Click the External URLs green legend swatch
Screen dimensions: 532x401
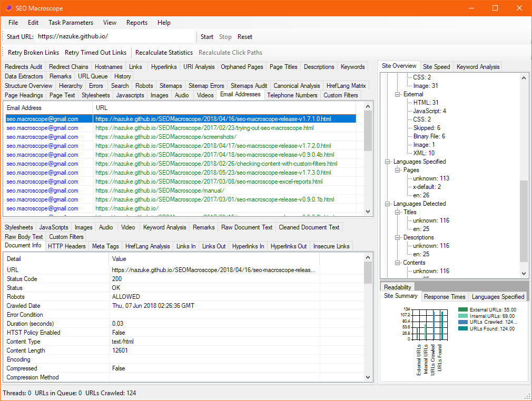tap(463, 309)
